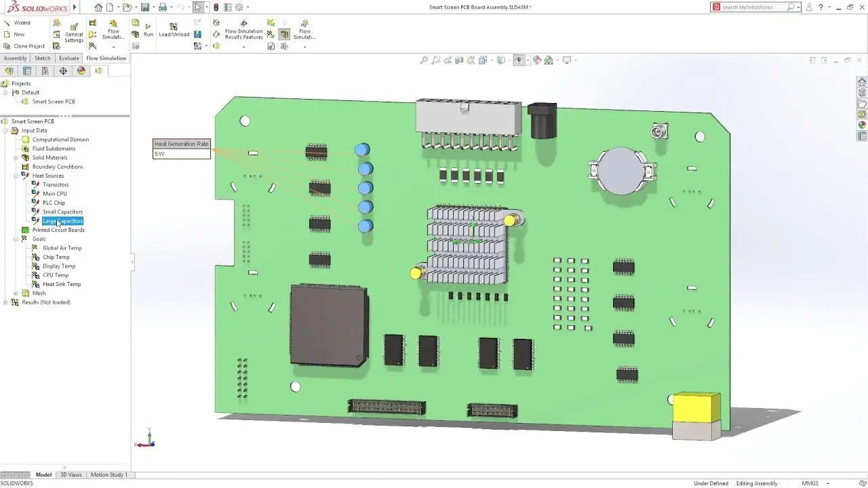Click Zoom to Area icon

[436, 60]
